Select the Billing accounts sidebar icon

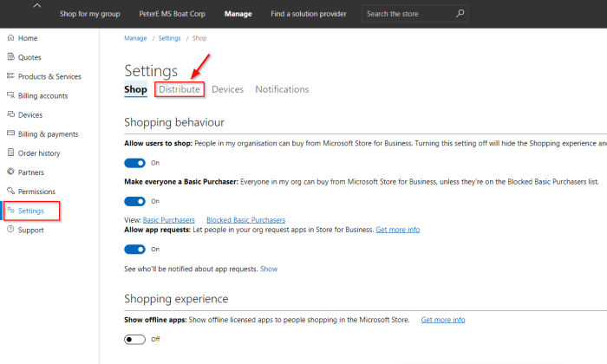pos(10,95)
